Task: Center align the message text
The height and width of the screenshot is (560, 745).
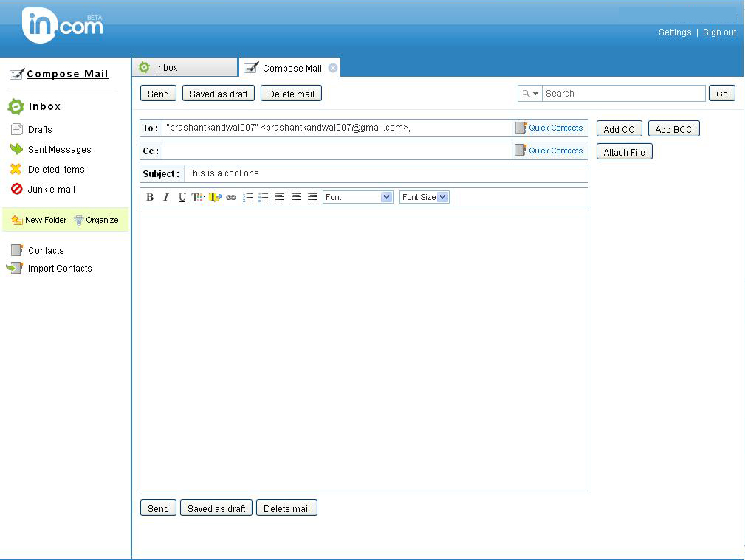Action: click(x=296, y=198)
